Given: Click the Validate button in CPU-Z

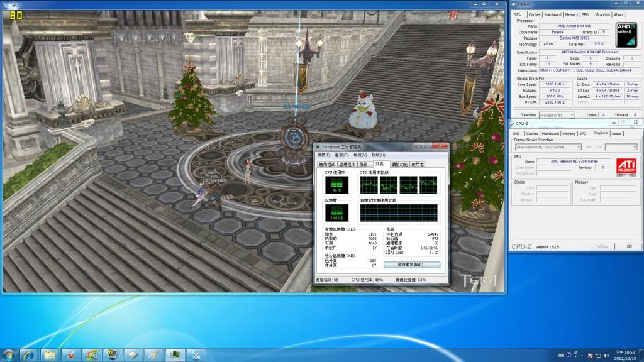Looking at the screenshot, I should pos(602,246).
